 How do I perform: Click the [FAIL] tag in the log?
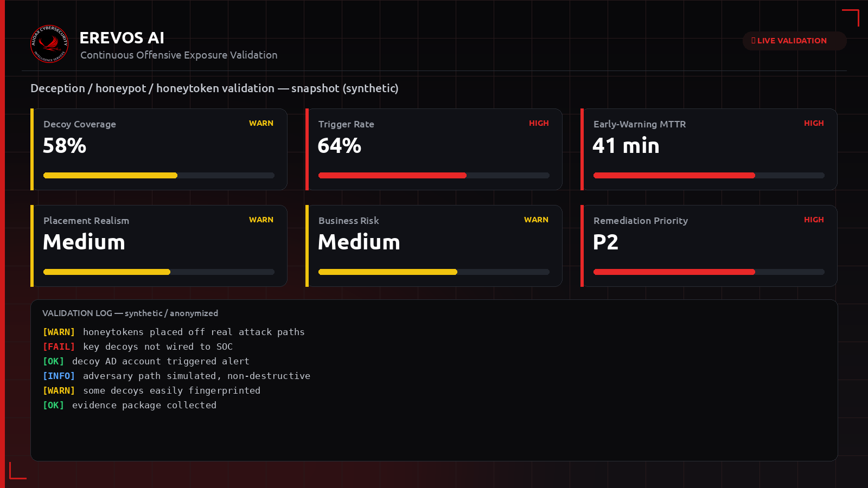[x=59, y=346]
